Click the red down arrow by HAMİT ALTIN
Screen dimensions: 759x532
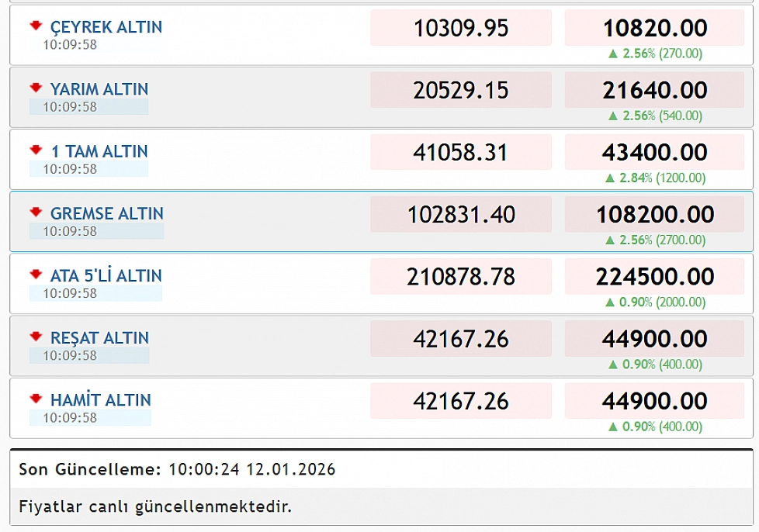click(x=35, y=399)
